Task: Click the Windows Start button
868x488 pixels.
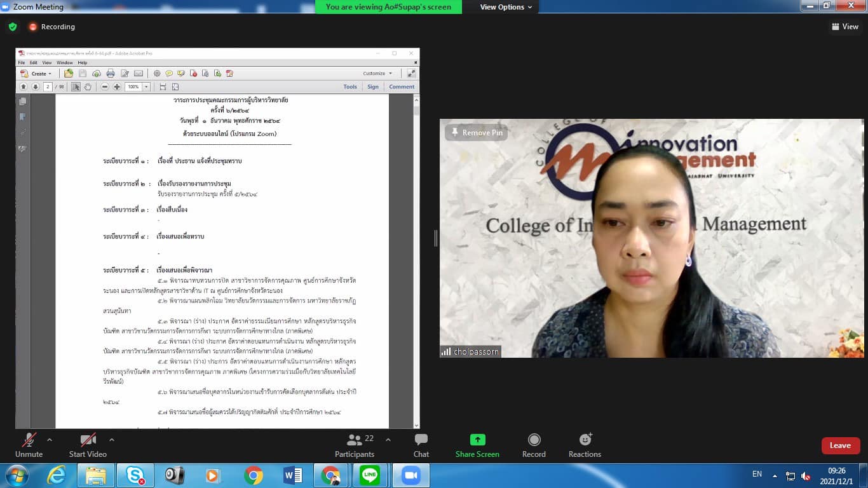Action: pyautogui.click(x=16, y=475)
